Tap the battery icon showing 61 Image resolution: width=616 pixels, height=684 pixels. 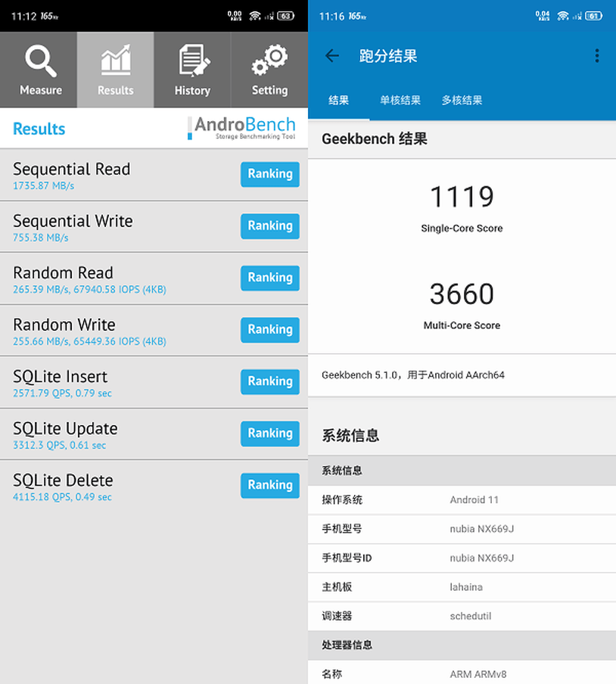point(594,16)
